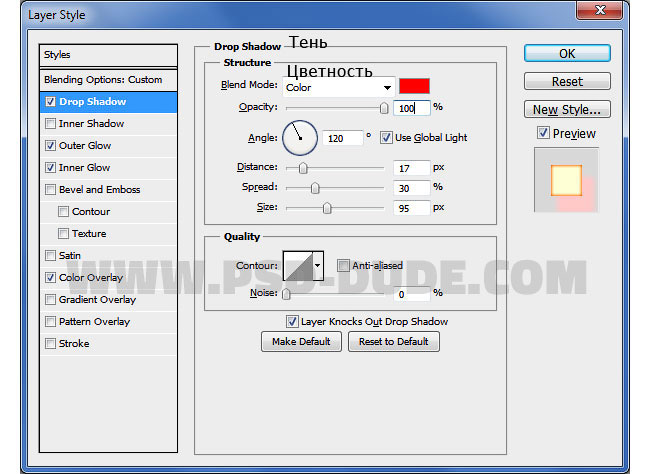The height and width of the screenshot is (474, 650).
Task: Enable the Pattern Overlay checkbox
Action: pyautogui.click(x=50, y=321)
